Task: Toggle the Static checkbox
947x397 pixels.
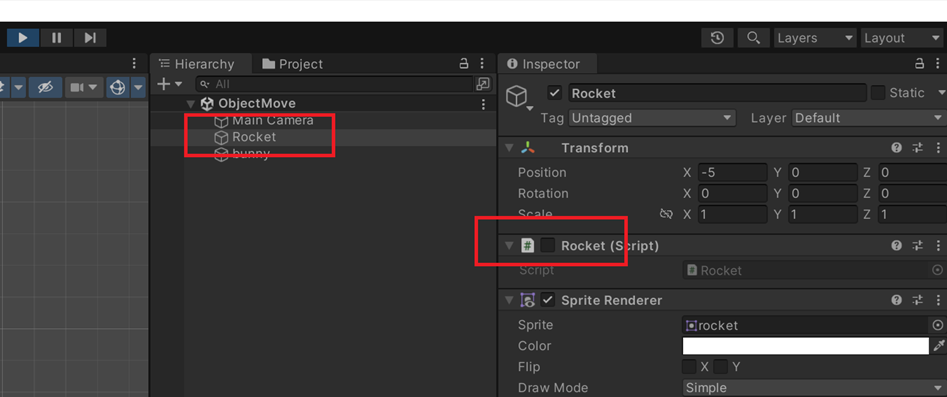Action: (878, 92)
